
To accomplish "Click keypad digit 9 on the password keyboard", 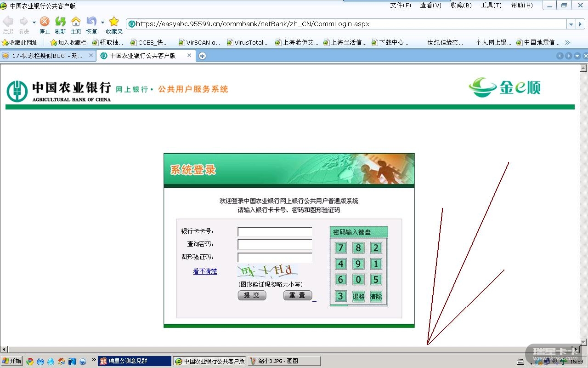I will pyautogui.click(x=358, y=264).
